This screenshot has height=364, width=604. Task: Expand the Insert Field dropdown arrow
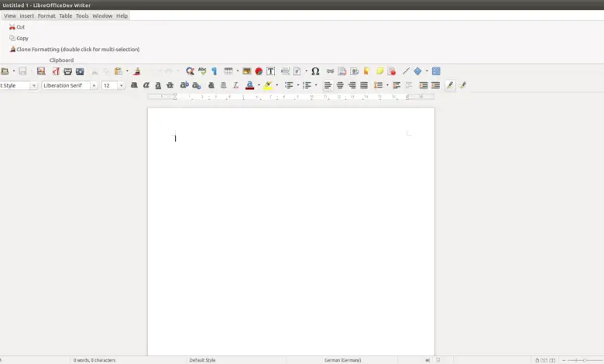click(306, 71)
